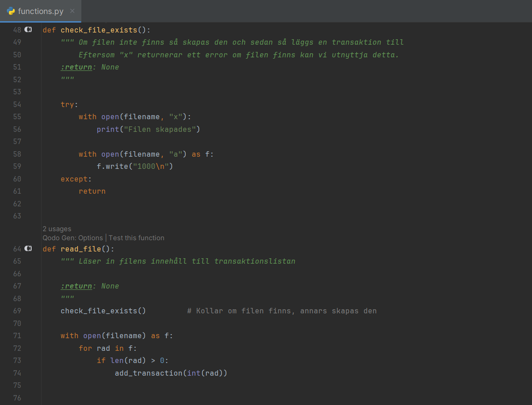Click the comment "Kollar om filen finns"
This screenshot has height=405, width=532.
tap(282, 311)
